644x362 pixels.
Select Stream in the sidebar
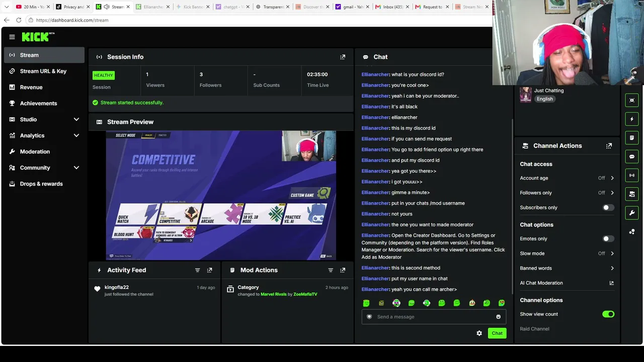pos(44,55)
